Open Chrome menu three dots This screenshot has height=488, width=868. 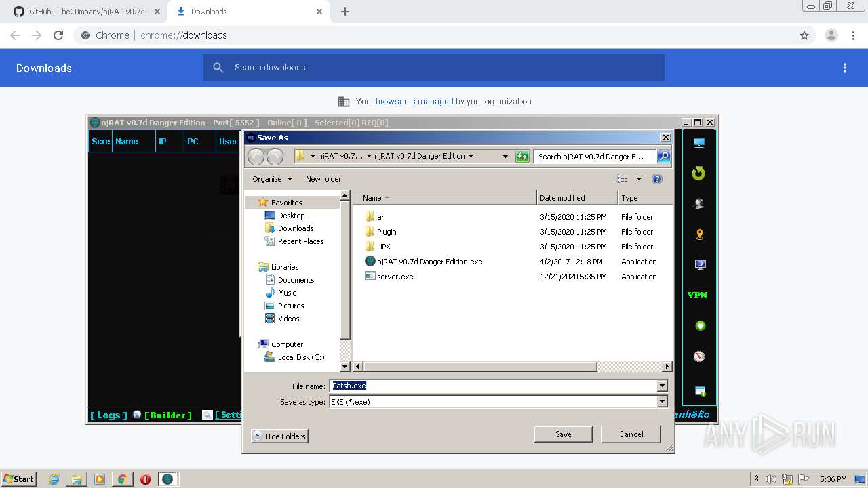pyautogui.click(x=854, y=35)
